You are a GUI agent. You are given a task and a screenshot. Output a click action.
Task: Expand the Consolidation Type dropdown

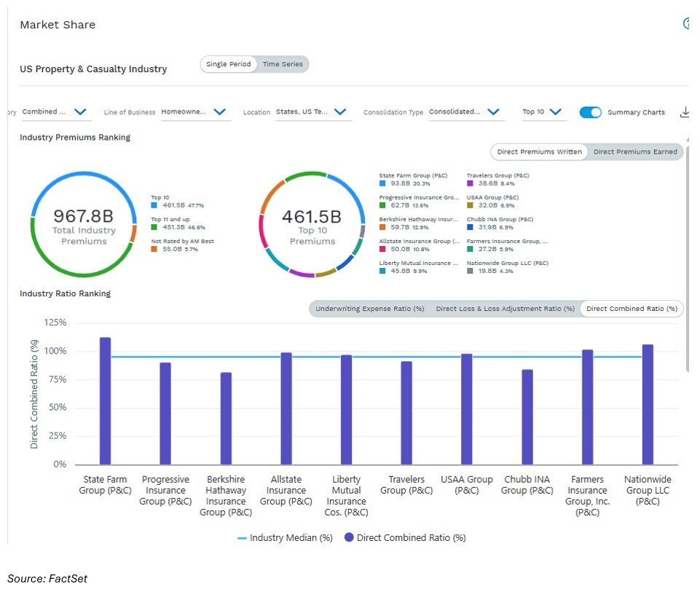point(493,112)
